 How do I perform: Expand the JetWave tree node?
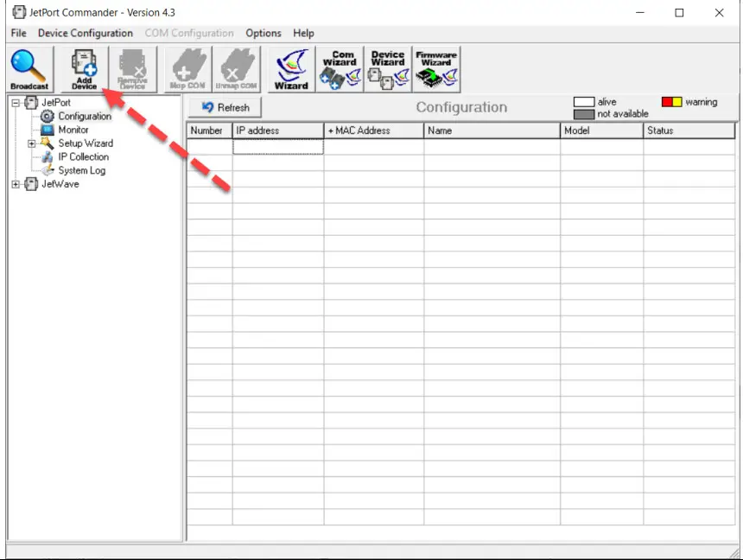coord(16,184)
